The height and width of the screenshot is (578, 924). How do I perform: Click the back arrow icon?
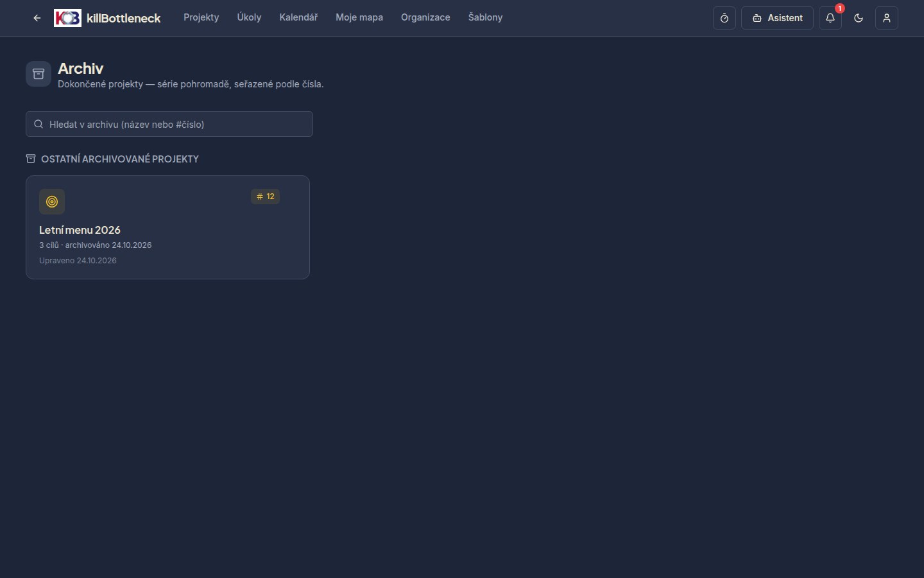coord(37,18)
